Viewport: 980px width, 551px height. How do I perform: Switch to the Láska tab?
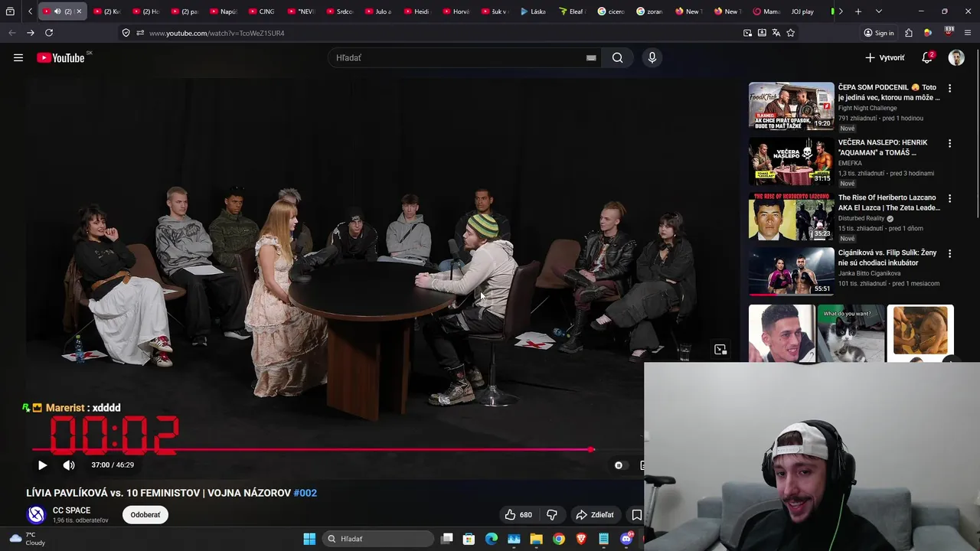533,11
